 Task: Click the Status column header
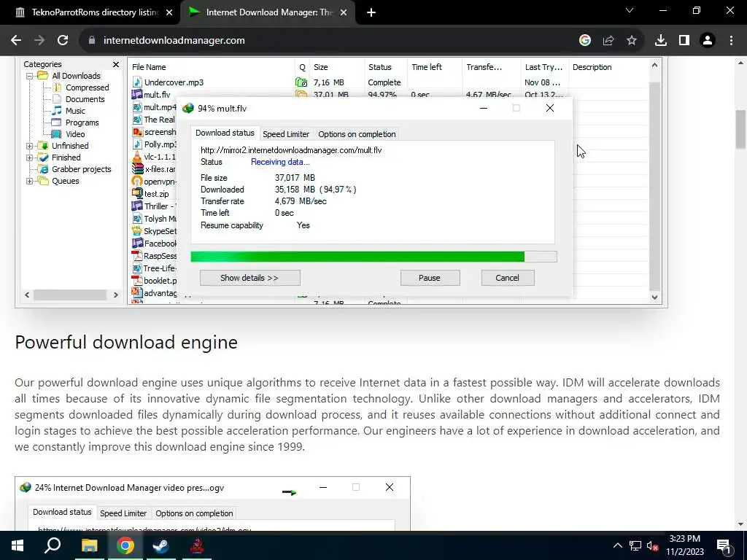click(x=386, y=67)
